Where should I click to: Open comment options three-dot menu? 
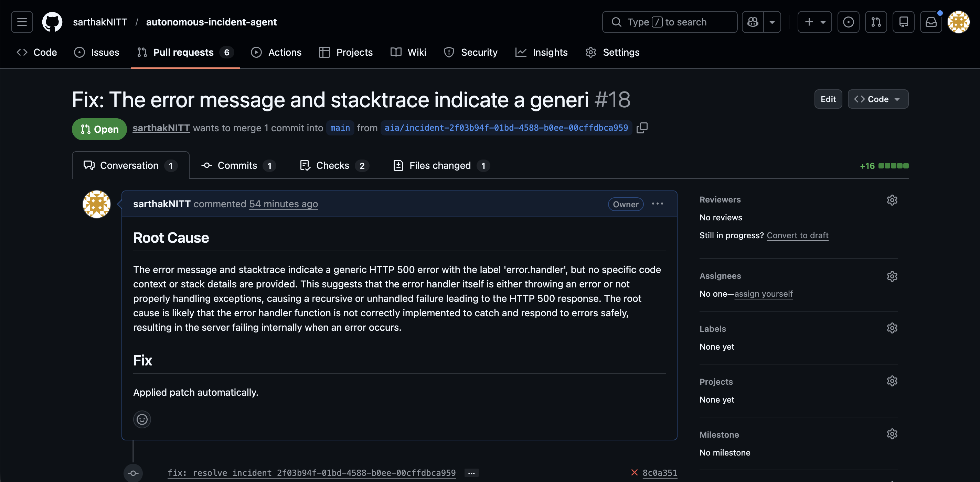pyautogui.click(x=657, y=204)
